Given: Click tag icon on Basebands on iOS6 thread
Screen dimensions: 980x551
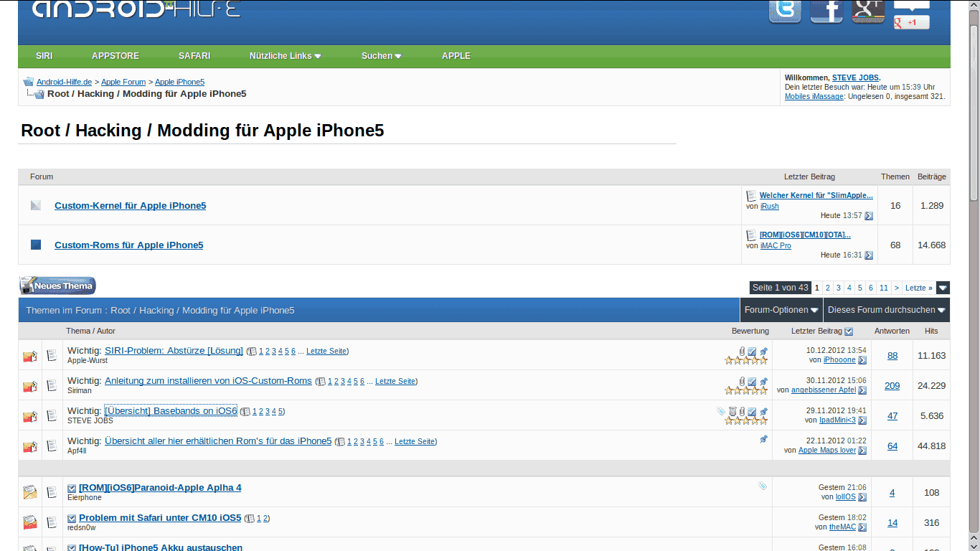Looking at the screenshot, I should click(721, 411).
